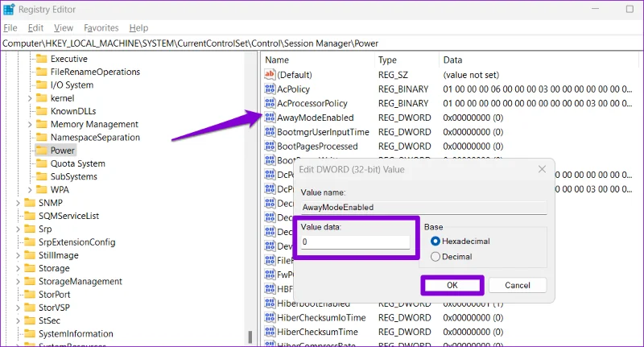This screenshot has height=347, width=644.
Task: Select the BootPagesProcessed value name
Action: (317, 147)
